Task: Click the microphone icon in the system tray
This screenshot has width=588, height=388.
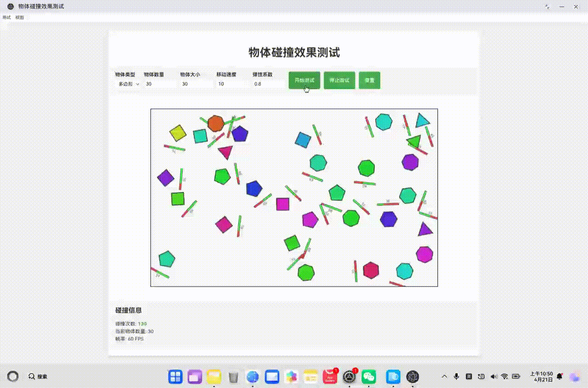Action: [456, 376]
